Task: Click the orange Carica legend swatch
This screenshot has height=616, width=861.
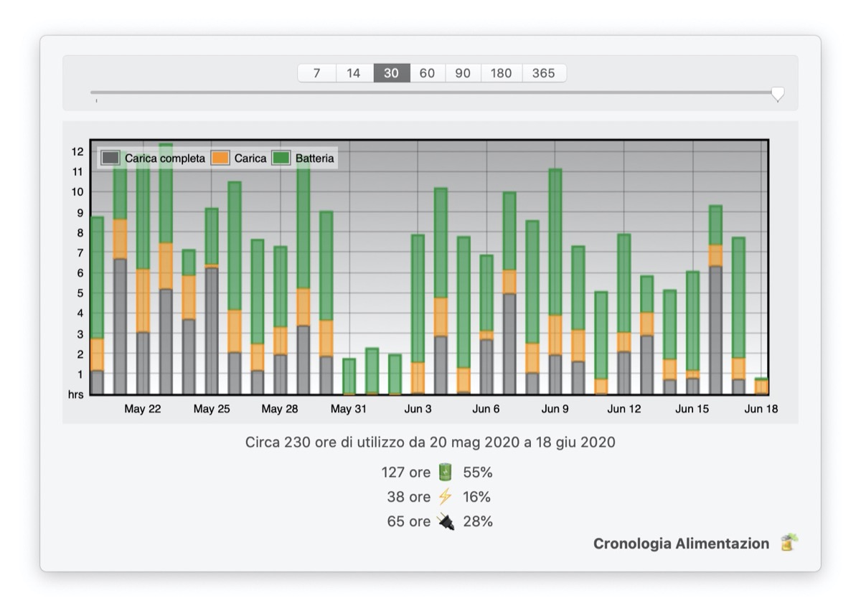Action: (x=220, y=158)
